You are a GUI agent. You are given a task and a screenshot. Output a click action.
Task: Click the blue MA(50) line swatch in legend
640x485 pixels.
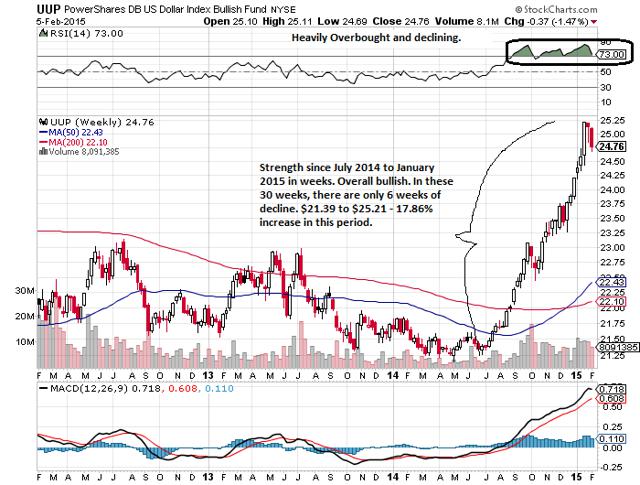click(x=43, y=132)
